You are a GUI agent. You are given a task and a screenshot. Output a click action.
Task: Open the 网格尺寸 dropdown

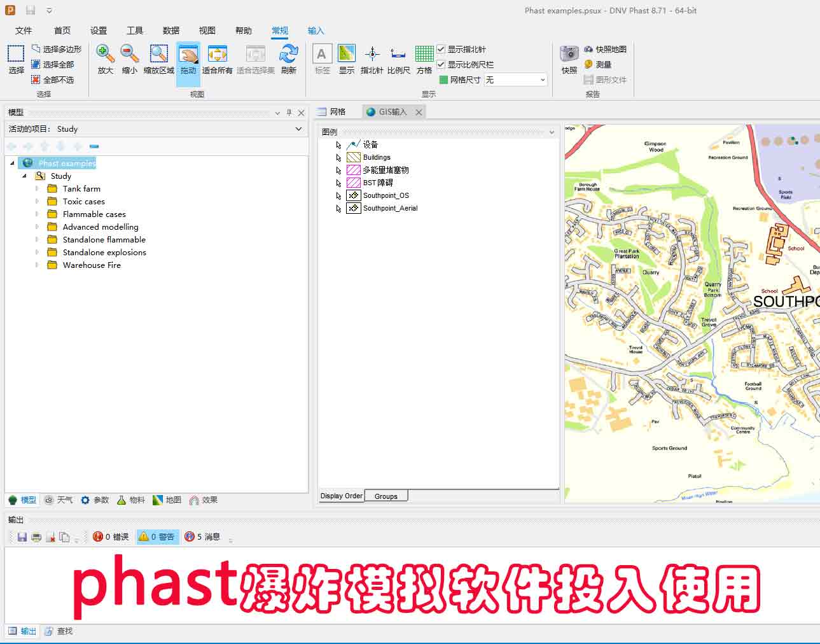543,80
